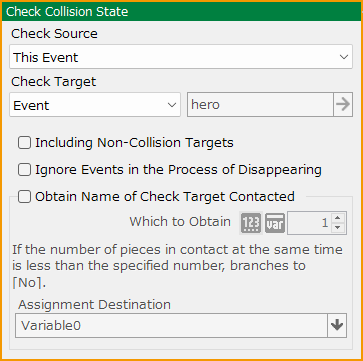Image resolution: width=363 pixels, height=361 pixels.
Task: Click the Variable0 assignment destination field
Action: point(171,325)
